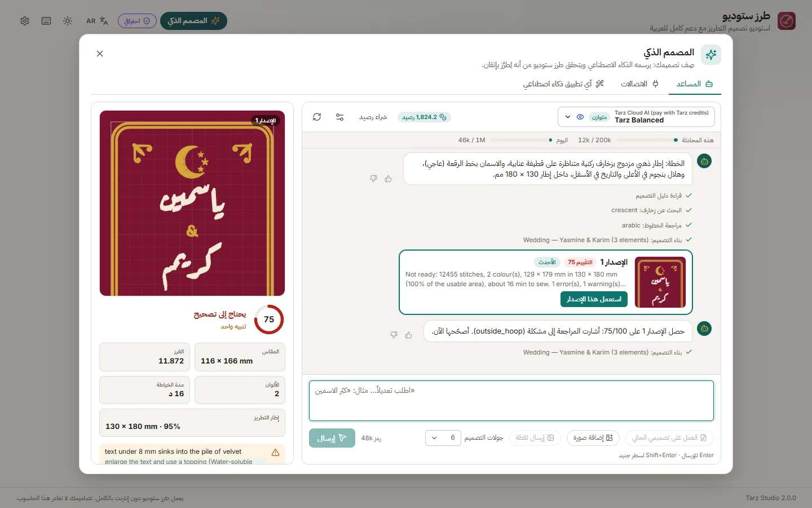The height and width of the screenshot is (508, 812).
Task: Click the assistant avatar next to the plan message
Action: click(x=704, y=161)
